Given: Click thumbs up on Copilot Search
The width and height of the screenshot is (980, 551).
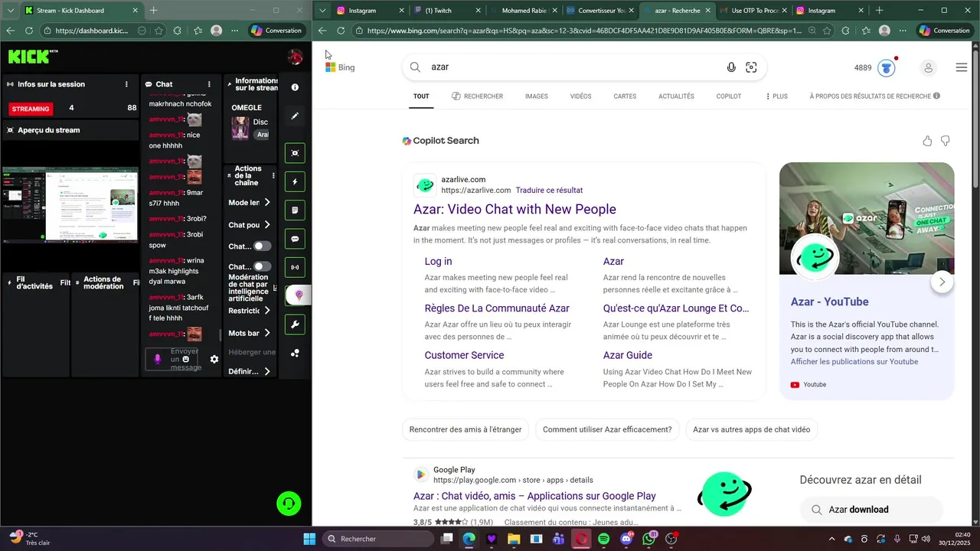Looking at the screenshot, I should click(927, 141).
